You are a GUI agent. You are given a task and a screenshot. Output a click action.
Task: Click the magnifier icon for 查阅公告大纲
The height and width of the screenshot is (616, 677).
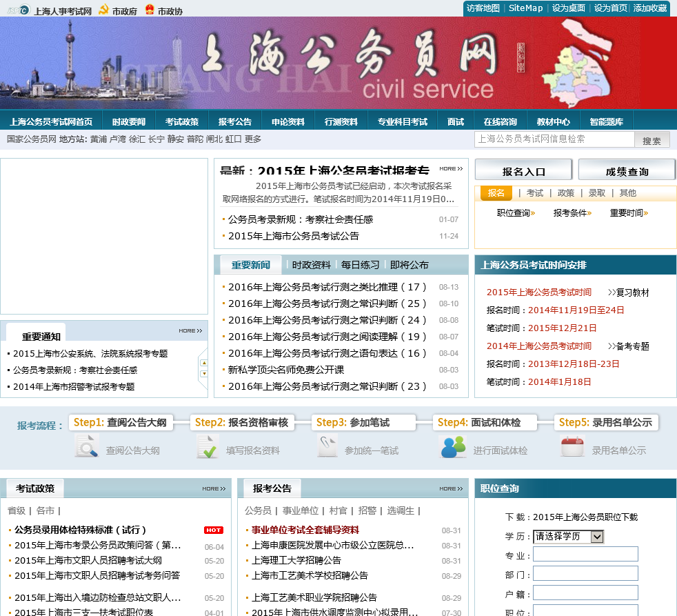(87, 446)
